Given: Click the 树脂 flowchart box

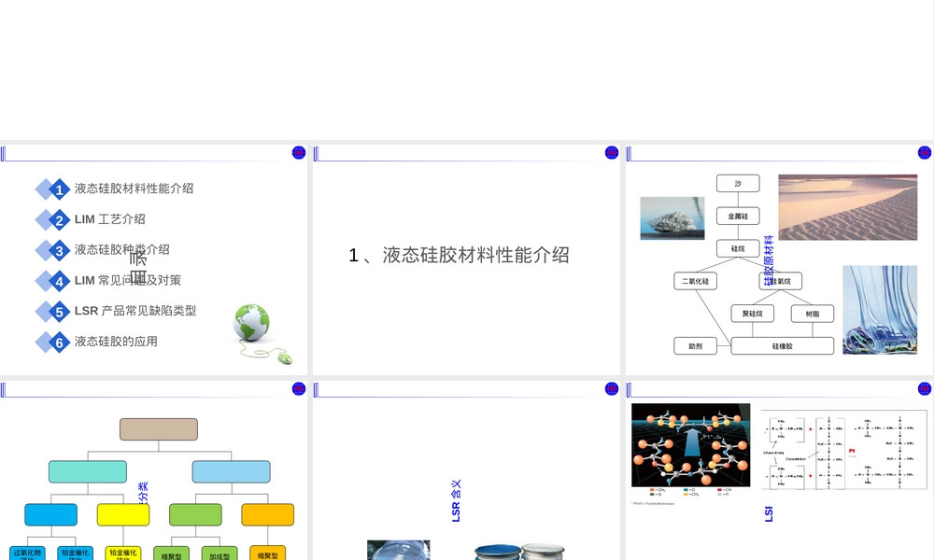Looking at the screenshot, I should tap(813, 314).
